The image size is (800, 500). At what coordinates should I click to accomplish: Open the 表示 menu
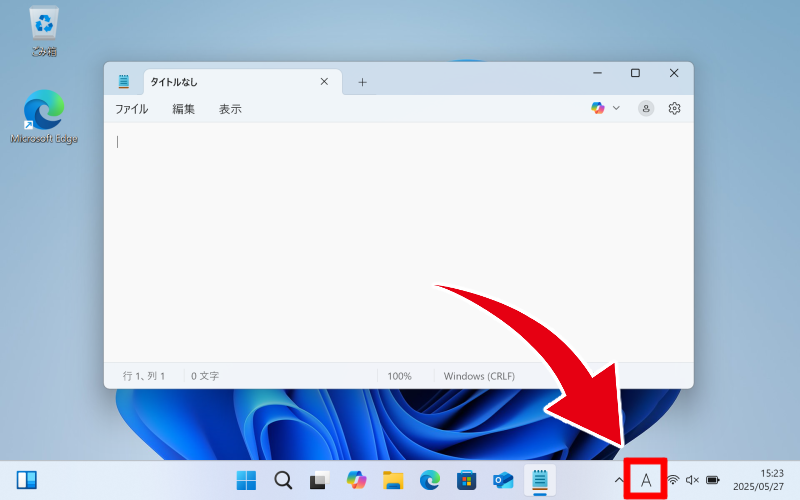pos(230,109)
